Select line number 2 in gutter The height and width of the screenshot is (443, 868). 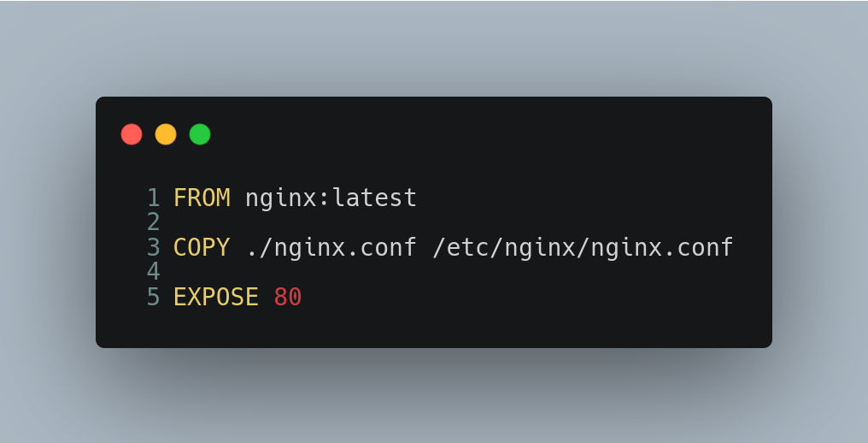tap(153, 222)
